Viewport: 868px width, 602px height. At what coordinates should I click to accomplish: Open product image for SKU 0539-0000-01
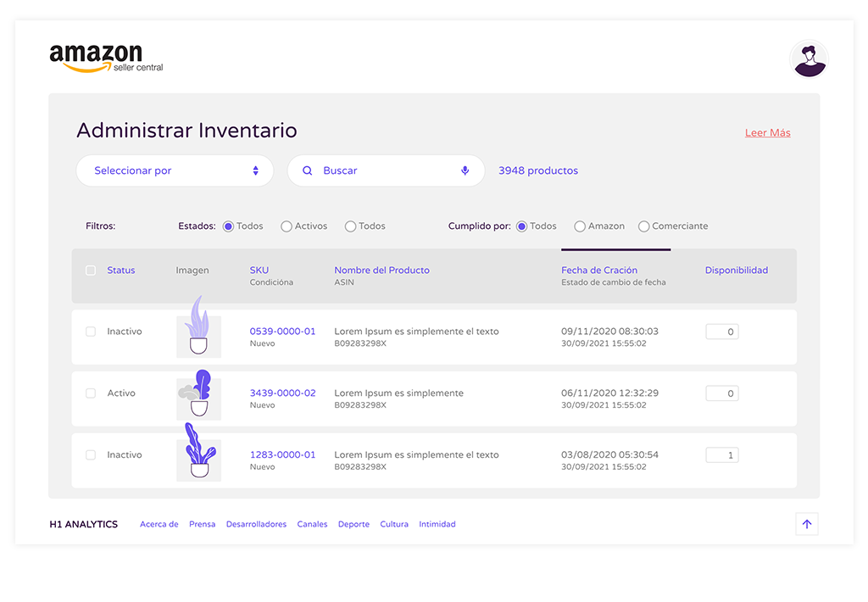click(198, 332)
